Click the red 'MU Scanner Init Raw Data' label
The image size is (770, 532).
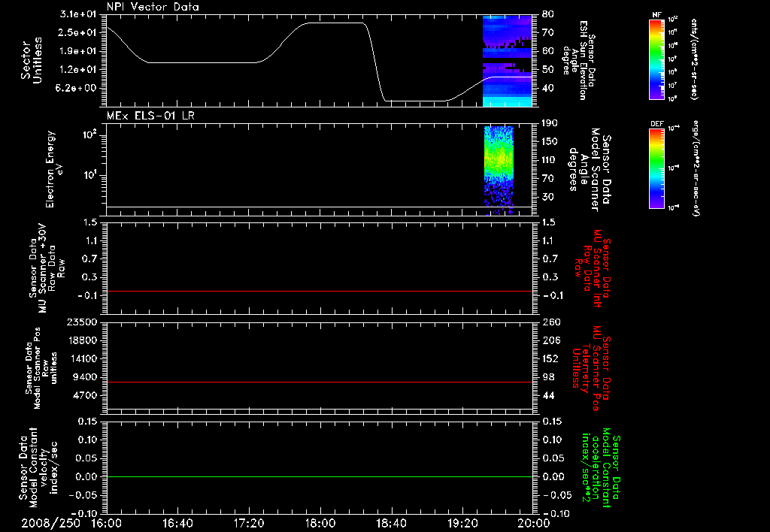593,268
